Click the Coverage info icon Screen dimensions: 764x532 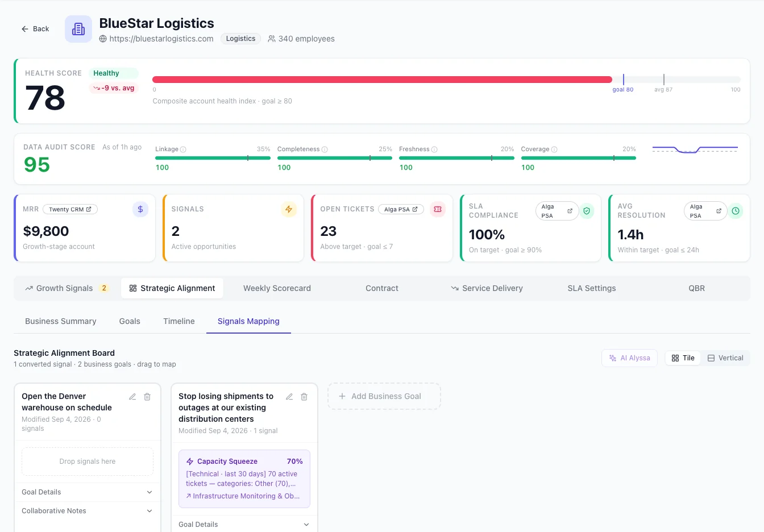[x=554, y=149]
